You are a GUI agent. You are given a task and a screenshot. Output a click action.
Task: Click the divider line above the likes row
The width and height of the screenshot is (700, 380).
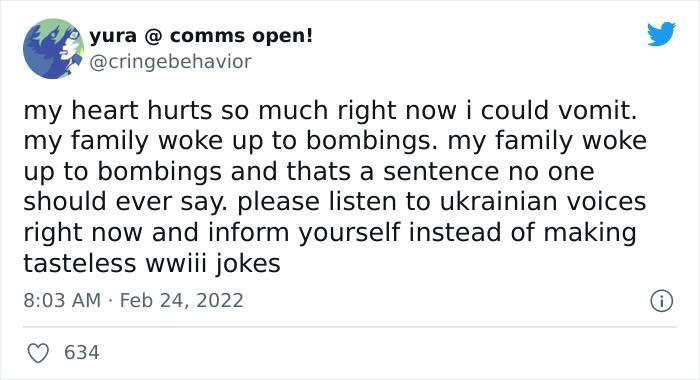click(x=350, y=327)
